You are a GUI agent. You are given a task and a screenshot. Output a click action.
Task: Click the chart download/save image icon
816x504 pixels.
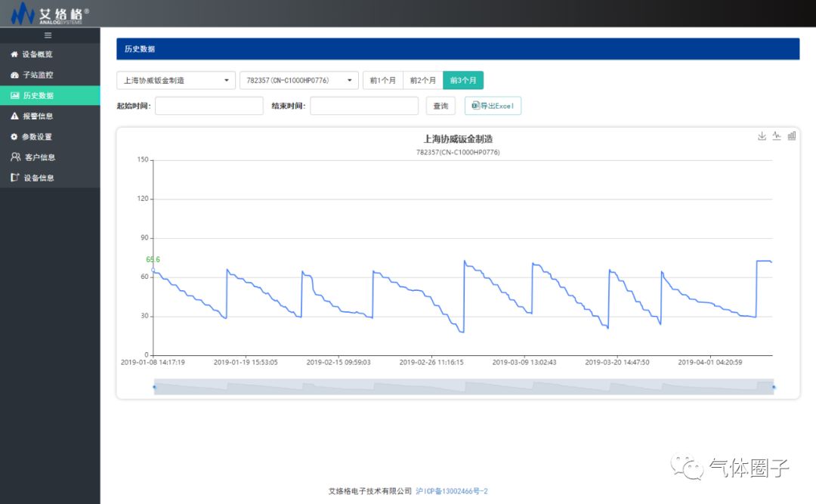tap(762, 136)
